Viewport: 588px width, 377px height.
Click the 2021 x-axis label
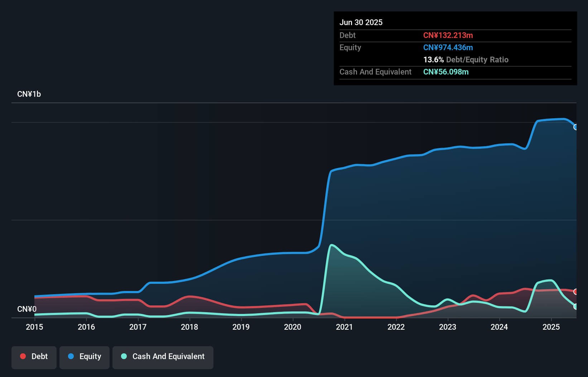pyautogui.click(x=344, y=327)
